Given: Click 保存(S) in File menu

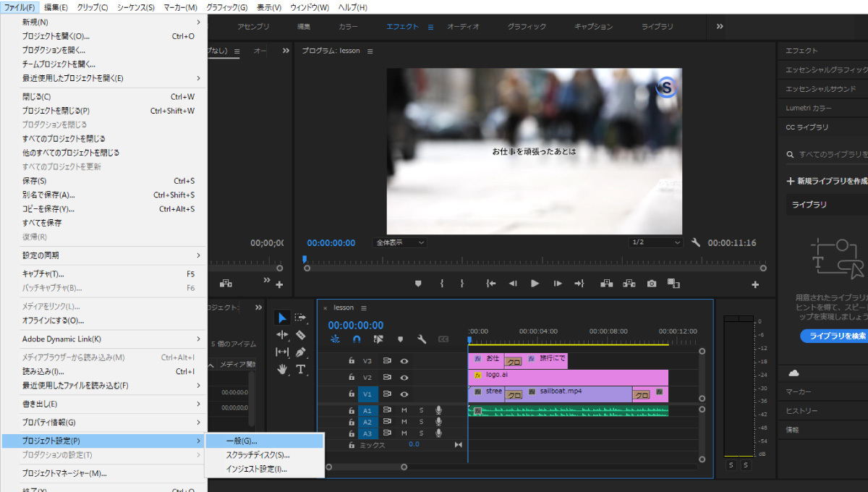Looking at the screenshot, I should 103,181.
